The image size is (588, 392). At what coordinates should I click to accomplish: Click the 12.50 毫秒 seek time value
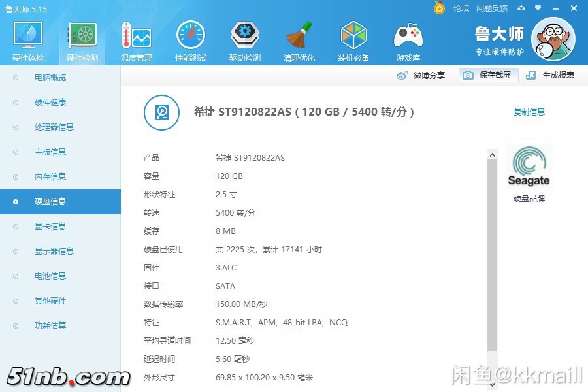(235, 341)
